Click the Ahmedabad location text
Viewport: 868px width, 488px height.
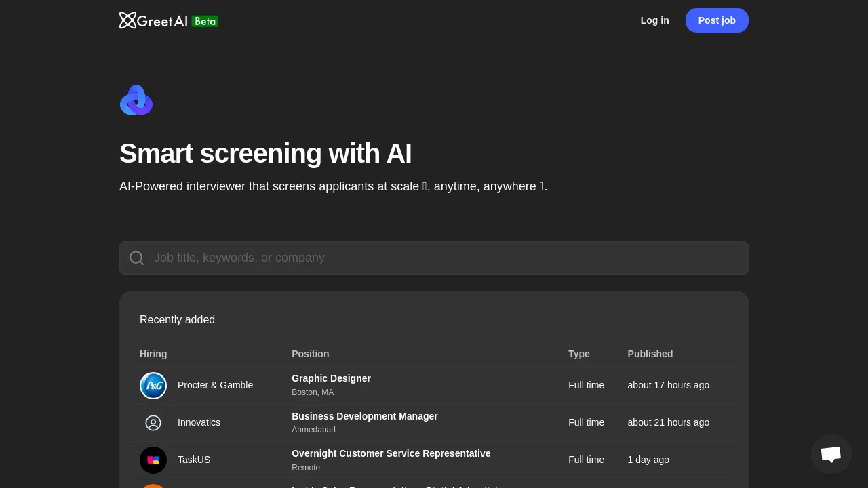(313, 430)
